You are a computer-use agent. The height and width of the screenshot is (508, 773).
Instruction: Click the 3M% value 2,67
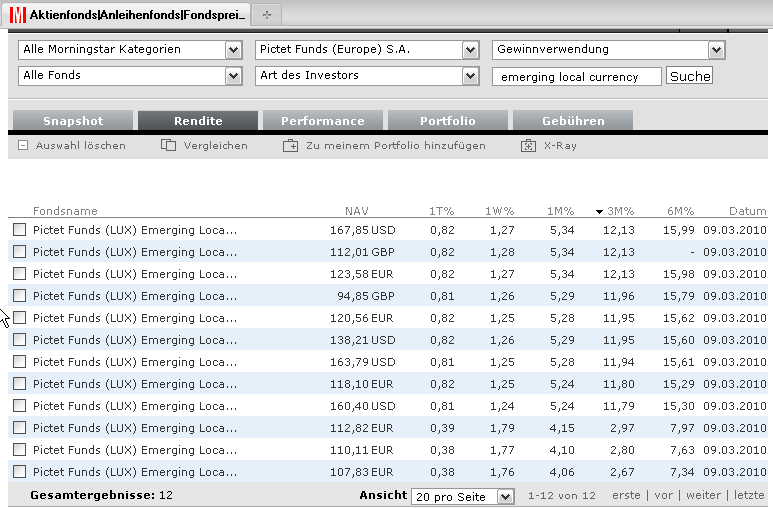point(622,472)
